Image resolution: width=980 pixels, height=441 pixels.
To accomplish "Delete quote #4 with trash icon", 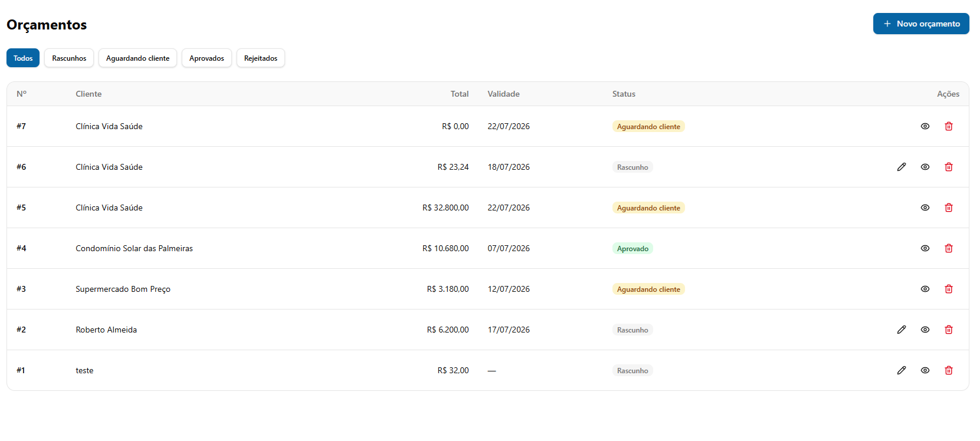I will [x=949, y=248].
